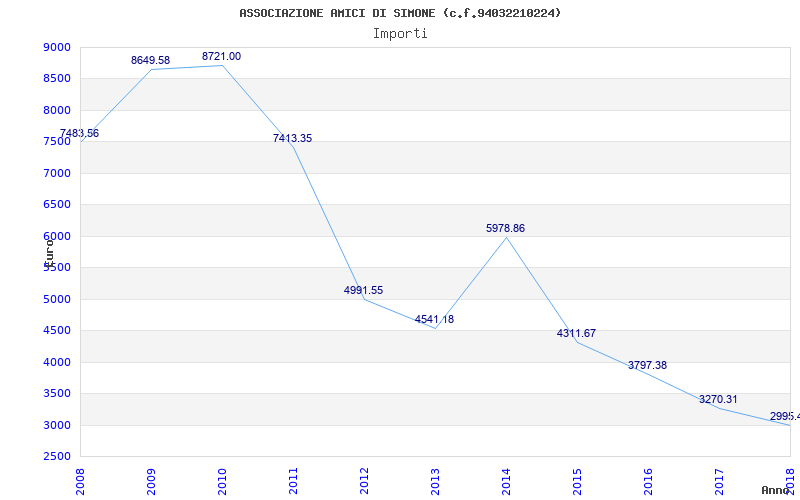800x500 pixels.
Task: Select the 3797.38 data label
Action: pyautogui.click(x=647, y=365)
